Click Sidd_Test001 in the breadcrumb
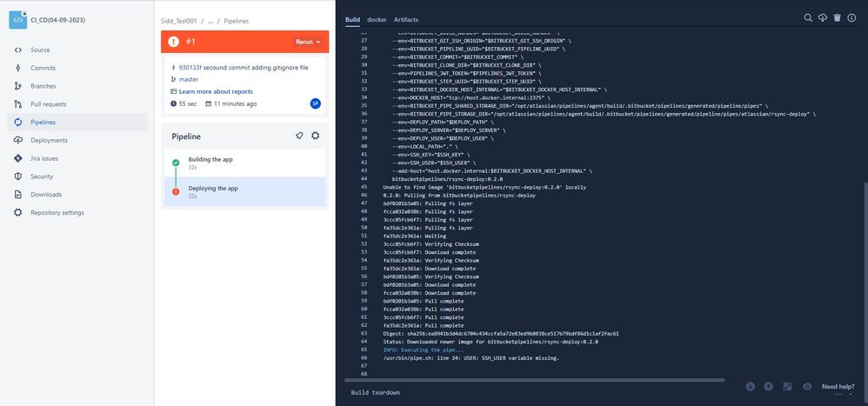868x406 pixels. 178,21
